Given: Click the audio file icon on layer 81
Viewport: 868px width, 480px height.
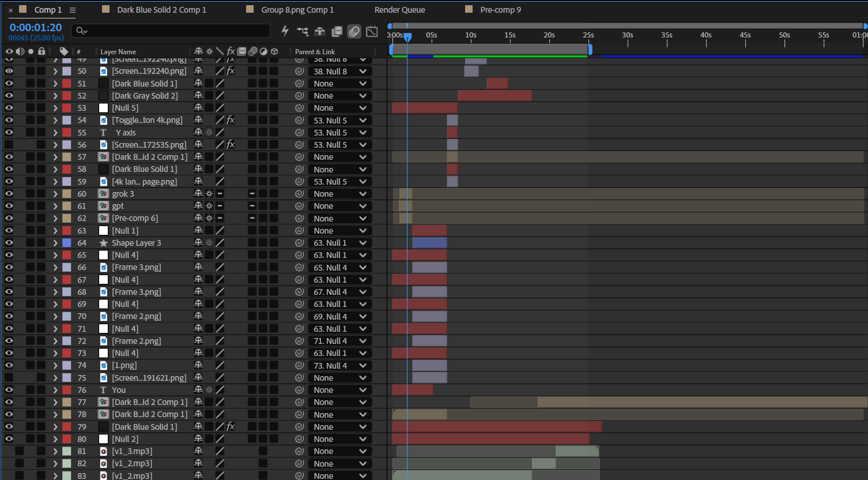Looking at the screenshot, I should coord(104,451).
